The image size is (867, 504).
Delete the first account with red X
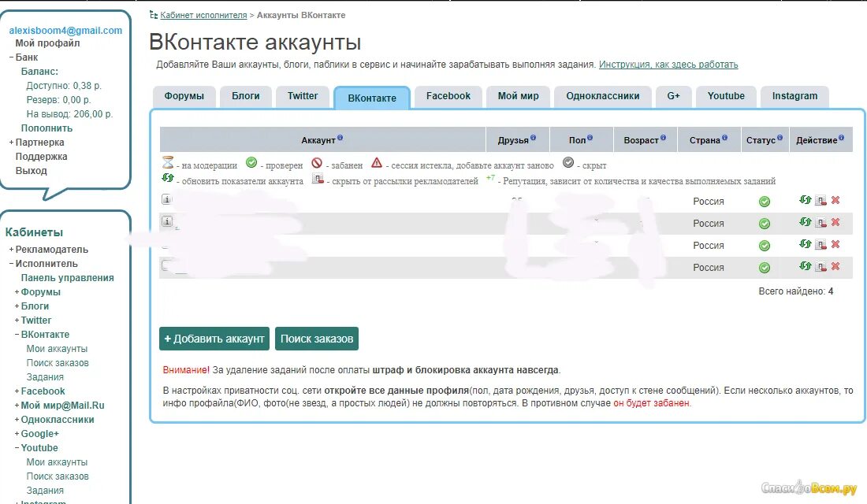pyautogui.click(x=835, y=200)
